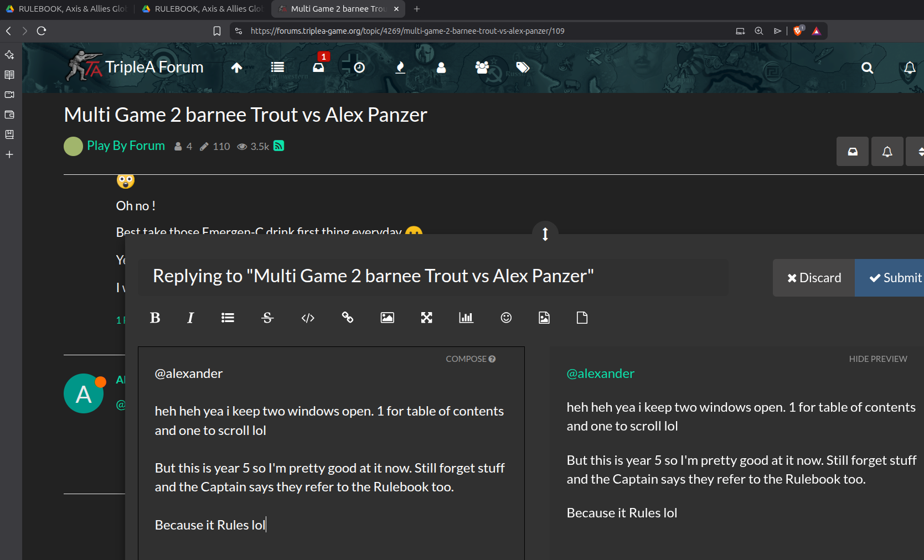Open the unread topics inbox icon
This screenshot has width=924, height=560.
click(x=318, y=67)
